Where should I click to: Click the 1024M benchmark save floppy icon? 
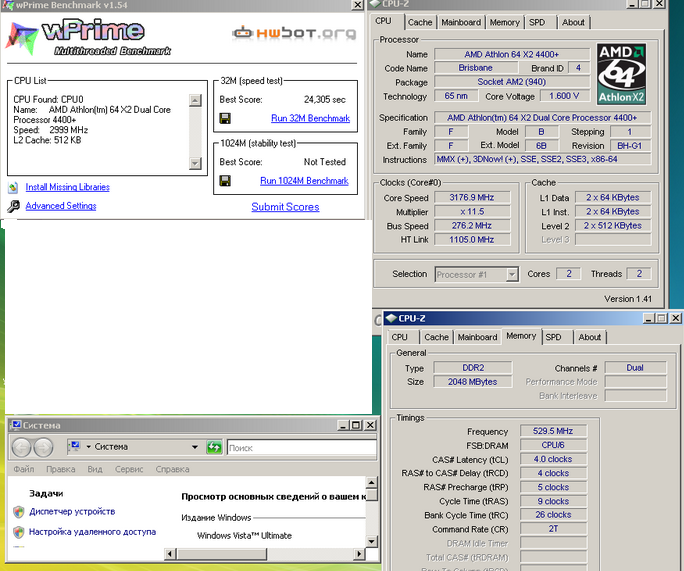tap(225, 181)
